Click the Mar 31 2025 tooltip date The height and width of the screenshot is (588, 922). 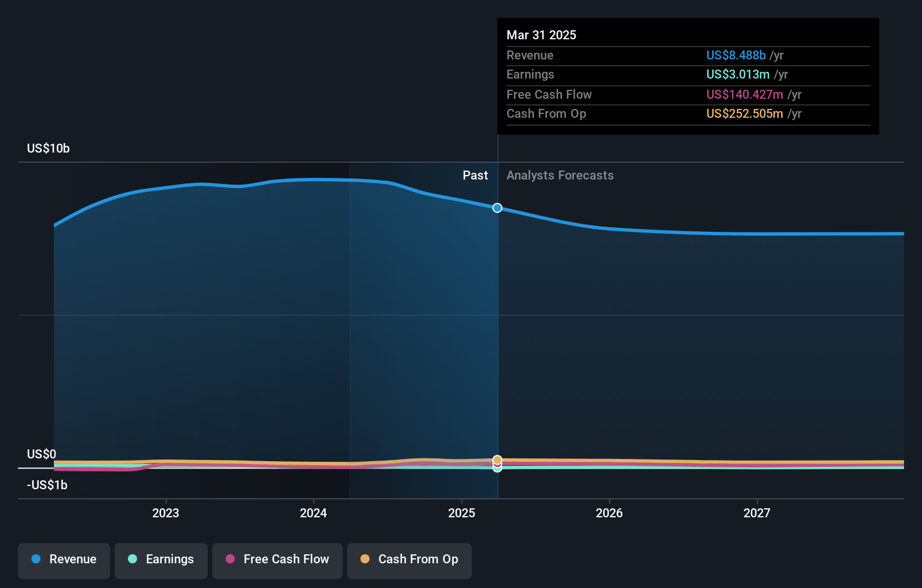[x=541, y=35]
